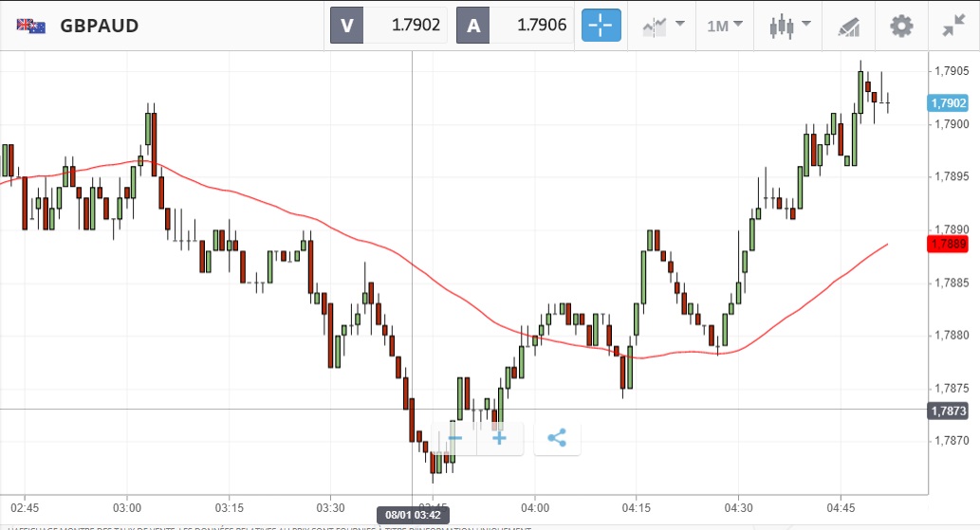Open the chart indicators dropdown
980x530 pixels.
[x=679, y=25]
